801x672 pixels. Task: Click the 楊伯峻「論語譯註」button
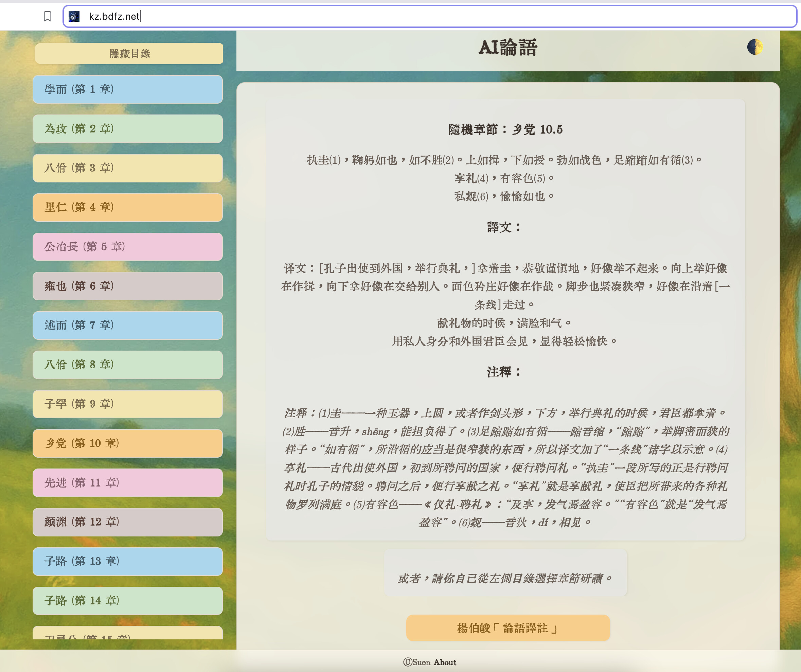[508, 628]
